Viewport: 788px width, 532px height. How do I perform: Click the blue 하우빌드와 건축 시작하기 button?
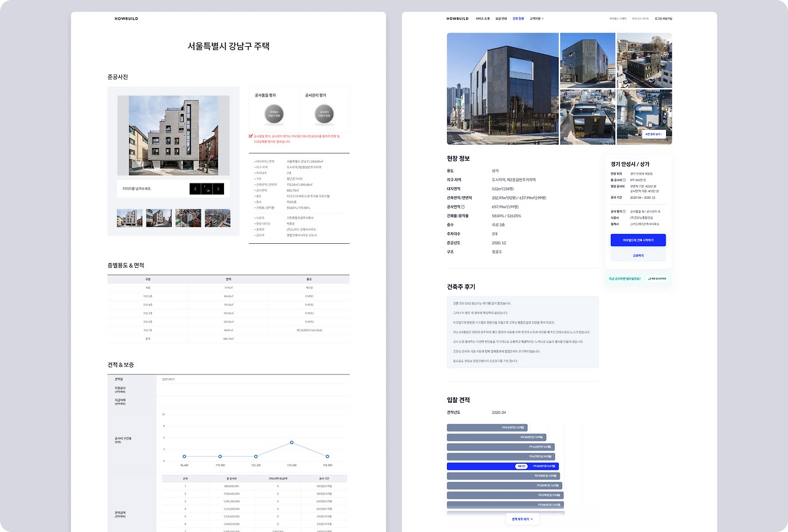coord(638,240)
